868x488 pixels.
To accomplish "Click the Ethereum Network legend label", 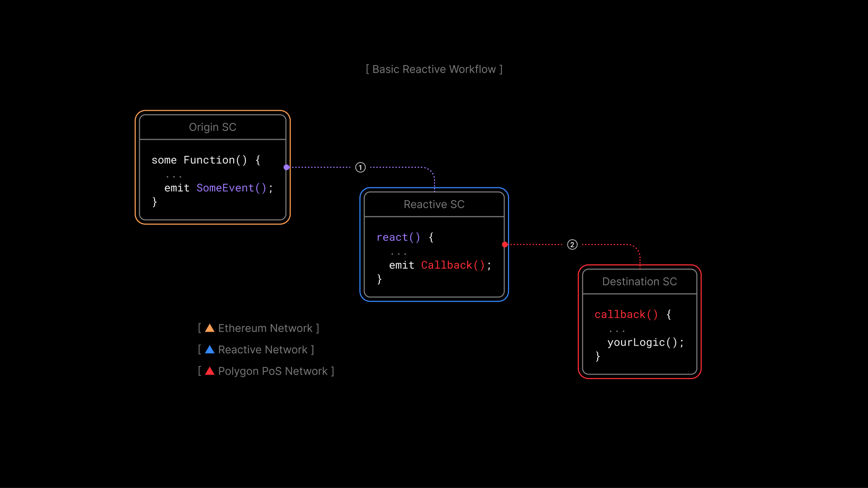I will 265,328.
